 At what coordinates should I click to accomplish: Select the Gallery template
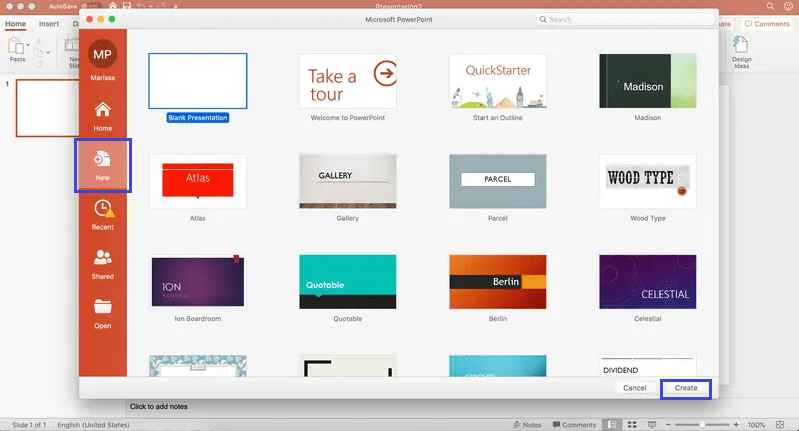(x=348, y=181)
